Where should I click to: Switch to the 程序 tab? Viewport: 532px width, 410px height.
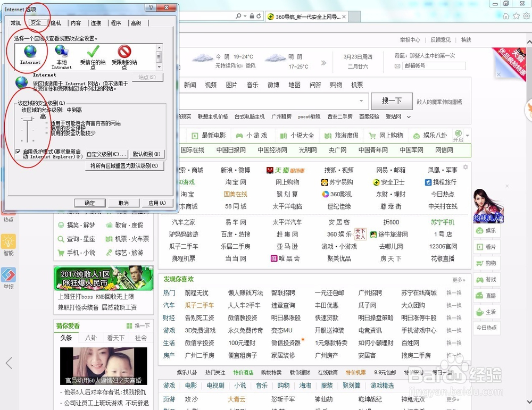[x=115, y=23]
